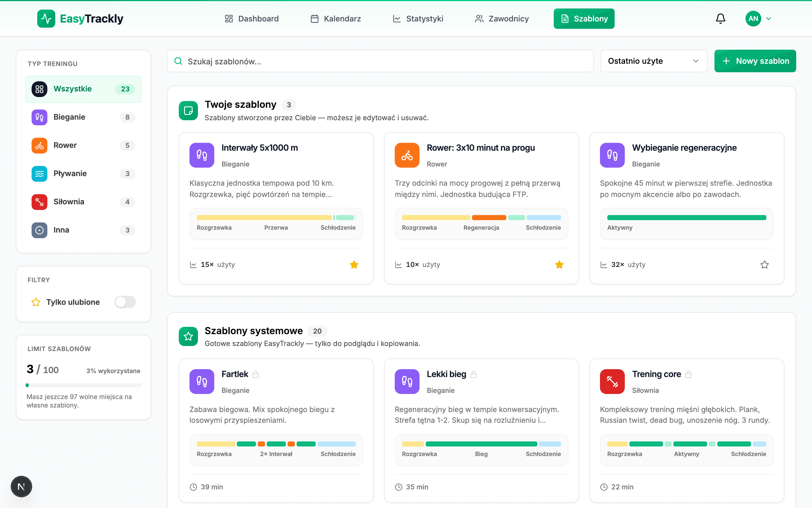Image resolution: width=812 pixels, height=508 pixels.
Task: Click the orange Regeneracja segment in Rower template
Action: 489,217
